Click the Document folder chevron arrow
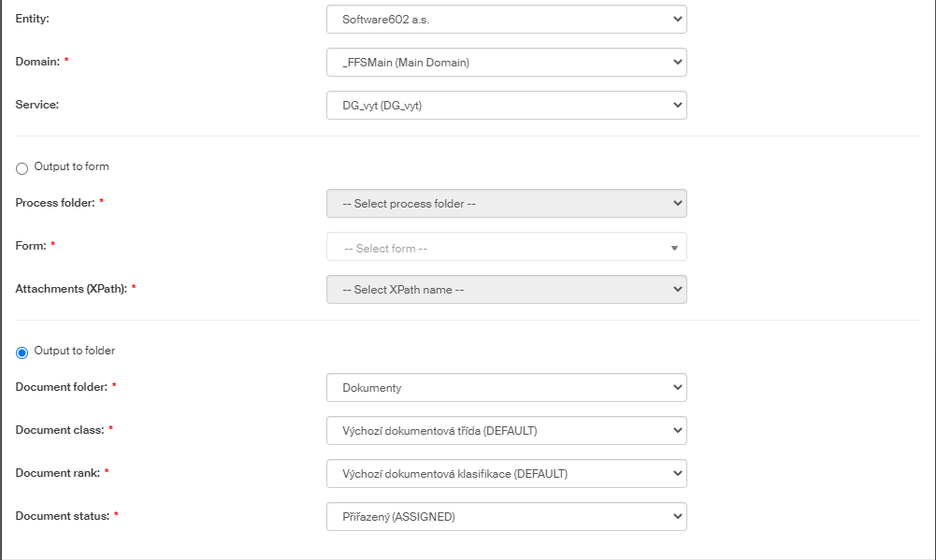 (x=677, y=387)
